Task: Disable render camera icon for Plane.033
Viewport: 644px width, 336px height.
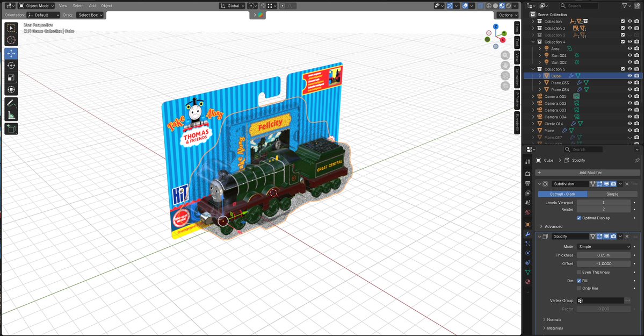Action: click(636, 83)
